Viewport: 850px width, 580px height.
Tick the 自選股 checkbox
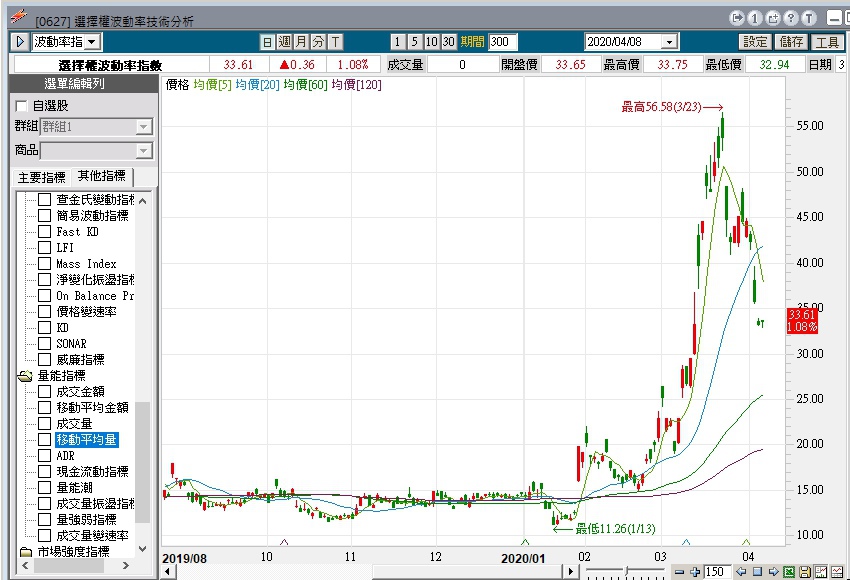click(x=22, y=106)
